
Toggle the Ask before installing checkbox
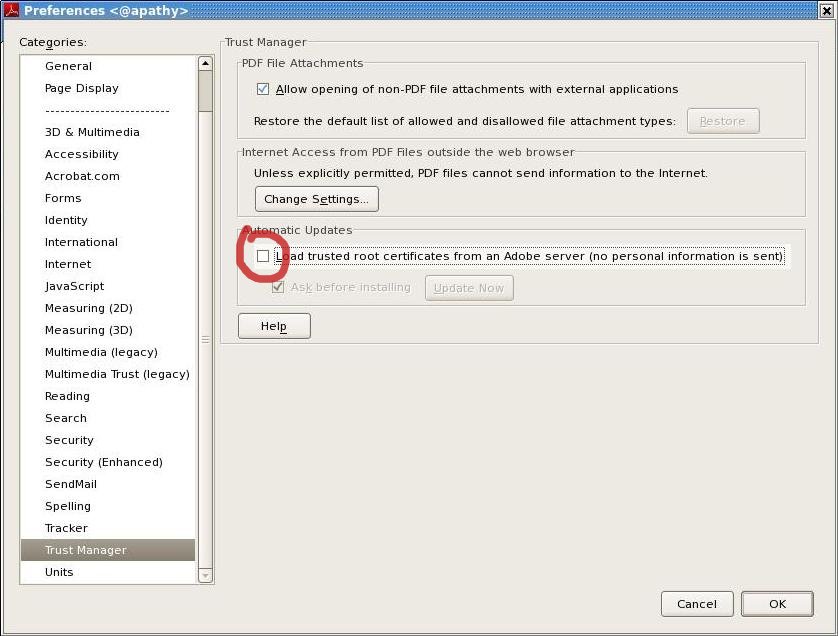pos(279,287)
